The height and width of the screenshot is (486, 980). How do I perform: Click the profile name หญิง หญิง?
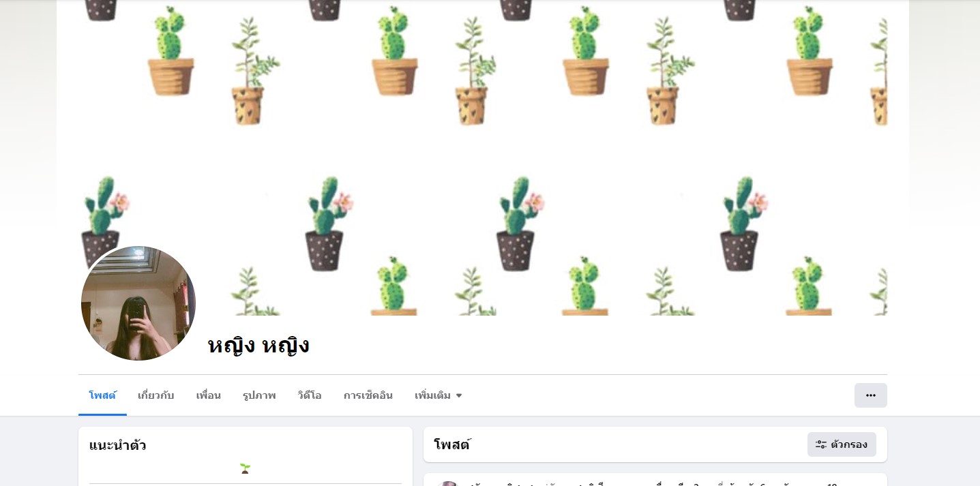258,345
